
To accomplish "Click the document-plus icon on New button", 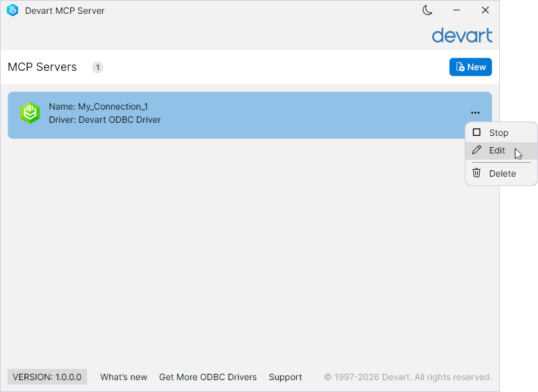I will (x=460, y=67).
